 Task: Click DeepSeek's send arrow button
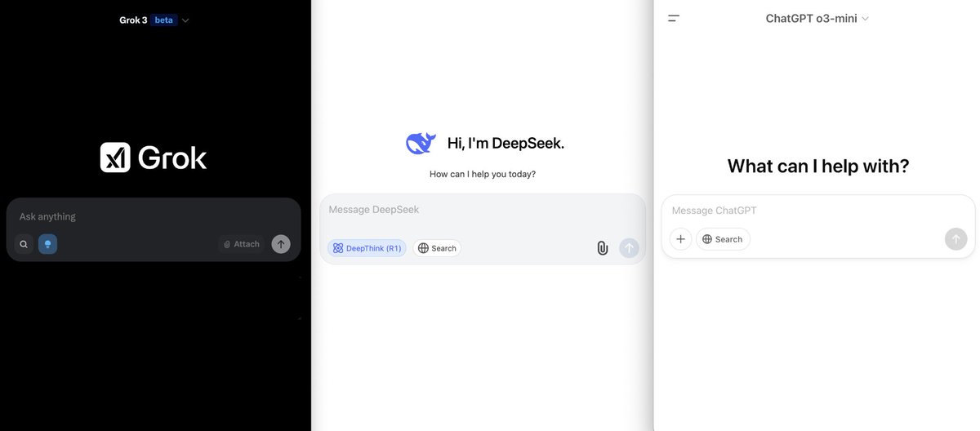click(629, 248)
